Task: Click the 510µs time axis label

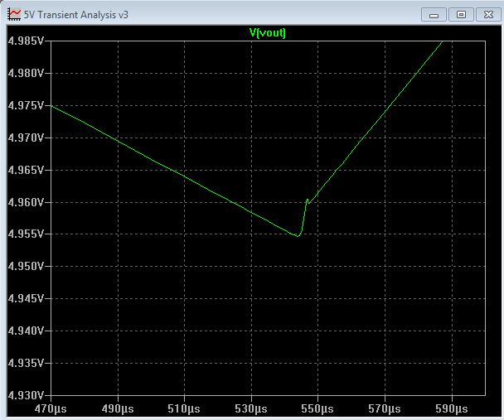Action: click(x=184, y=409)
